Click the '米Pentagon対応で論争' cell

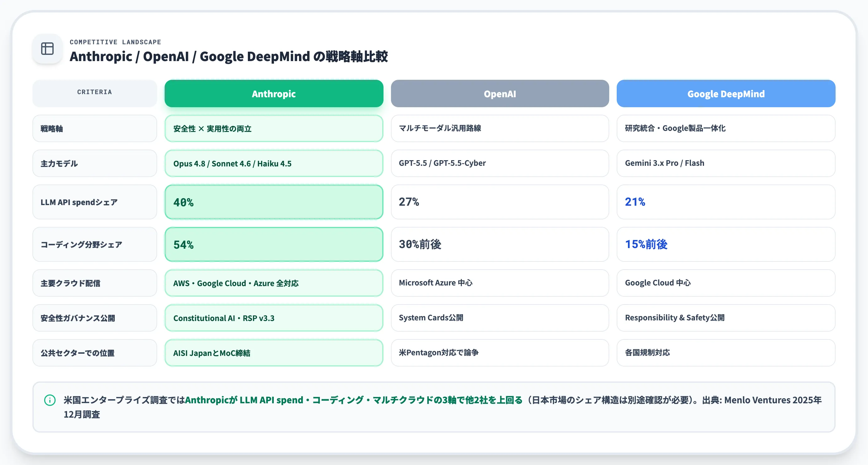tap(500, 353)
